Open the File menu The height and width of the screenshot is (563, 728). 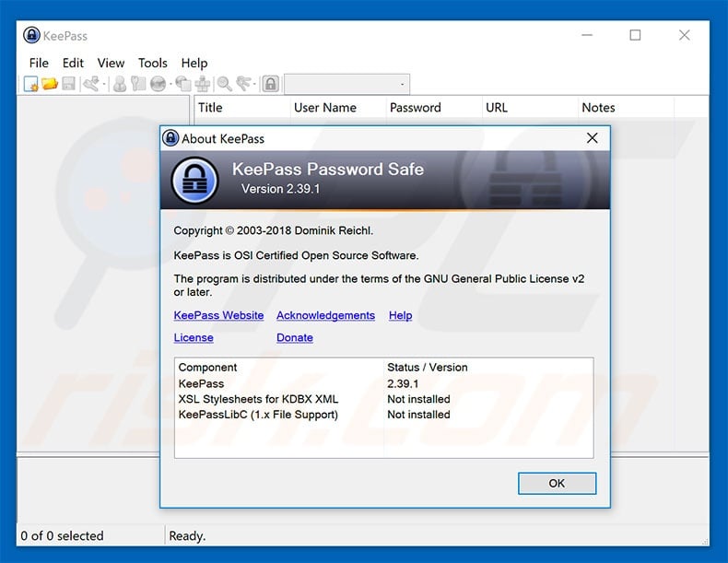tap(39, 63)
